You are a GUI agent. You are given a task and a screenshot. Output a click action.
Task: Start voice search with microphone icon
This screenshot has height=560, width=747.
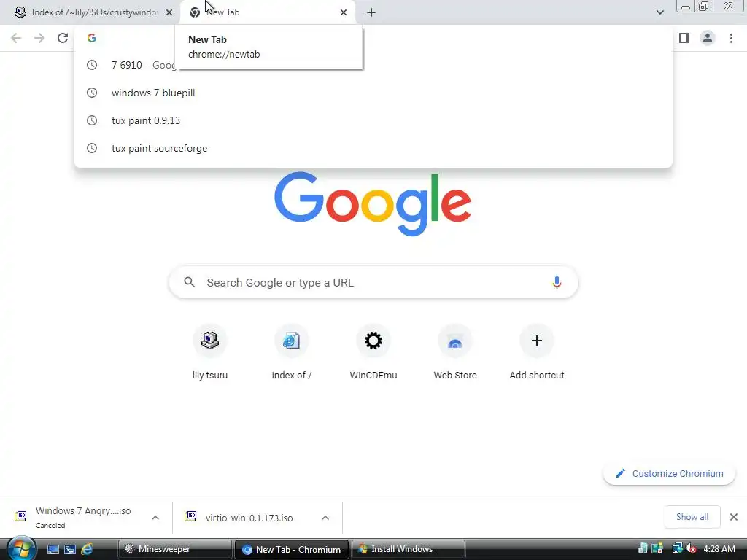point(557,282)
